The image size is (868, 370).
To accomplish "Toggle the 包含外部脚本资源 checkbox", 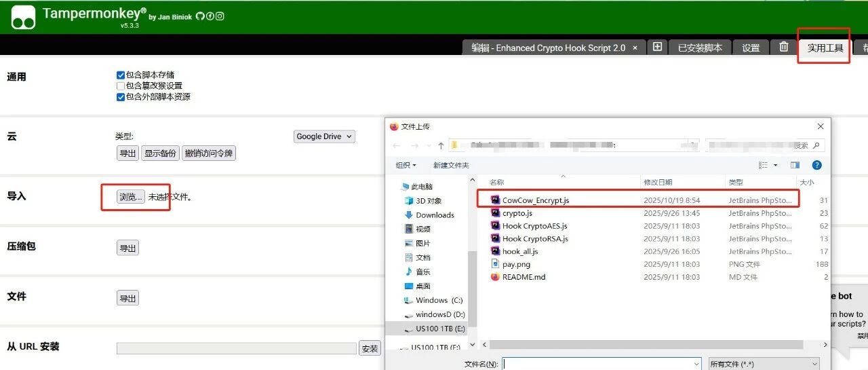I will coord(121,97).
